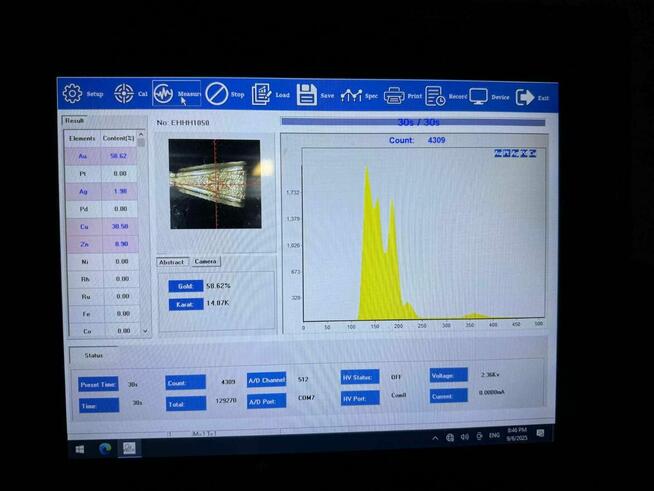
Task: Open the Windows Start button
Action: point(80,449)
